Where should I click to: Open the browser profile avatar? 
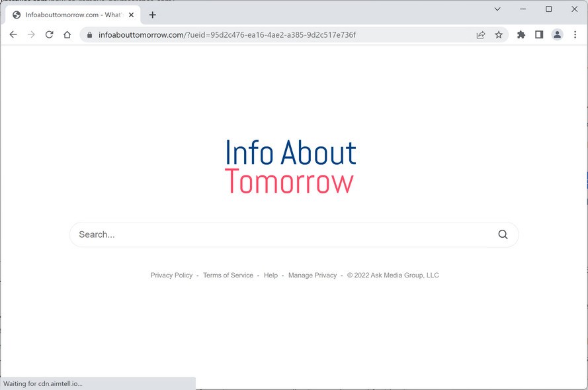(x=558, y=34)
